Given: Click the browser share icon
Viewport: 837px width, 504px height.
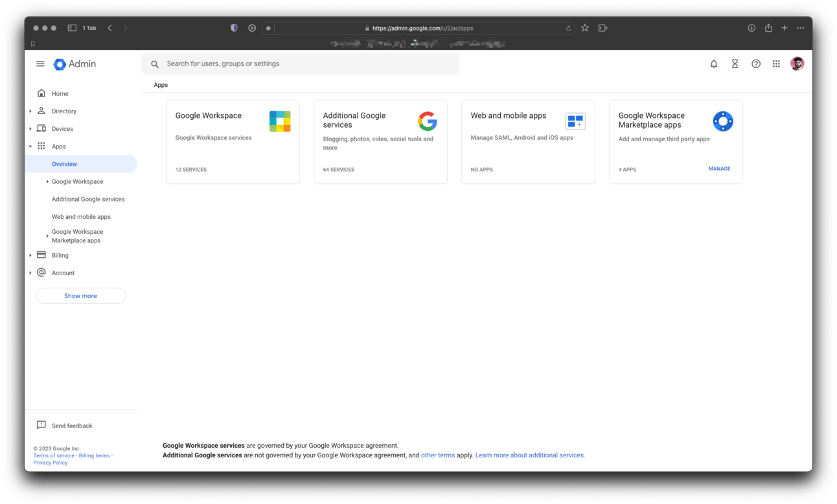Looking at the screenshot, I should pyautogui.click(x=768, y=28).
